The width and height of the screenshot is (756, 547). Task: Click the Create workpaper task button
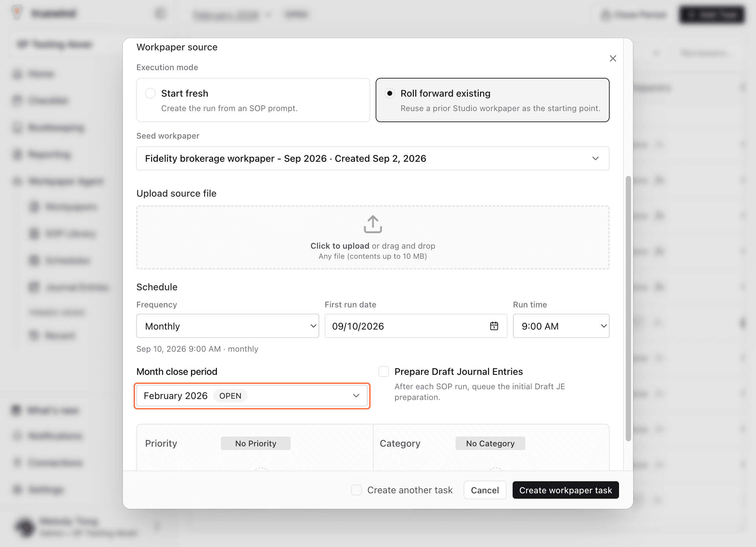pyautogui.click(x=565, y=490)
